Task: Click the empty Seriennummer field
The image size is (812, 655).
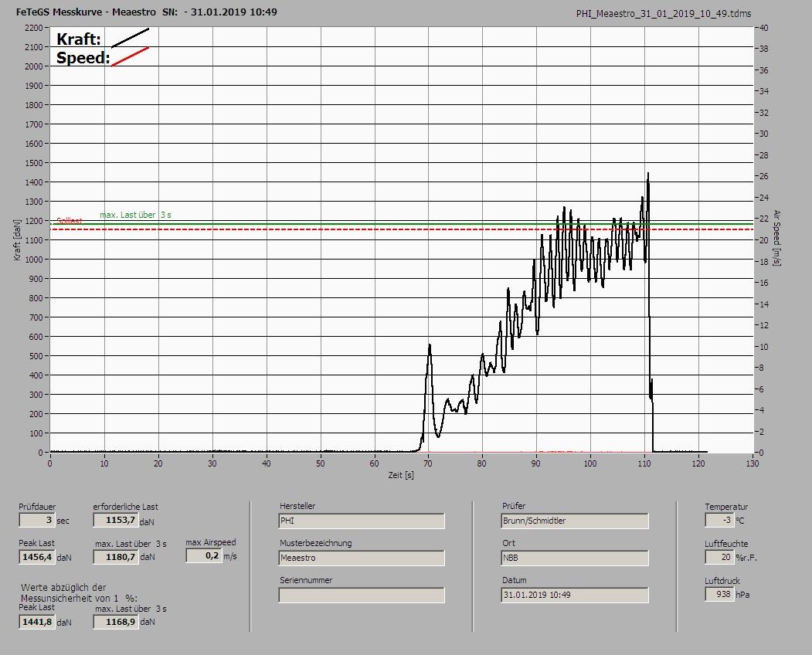Action: (362, 596)
